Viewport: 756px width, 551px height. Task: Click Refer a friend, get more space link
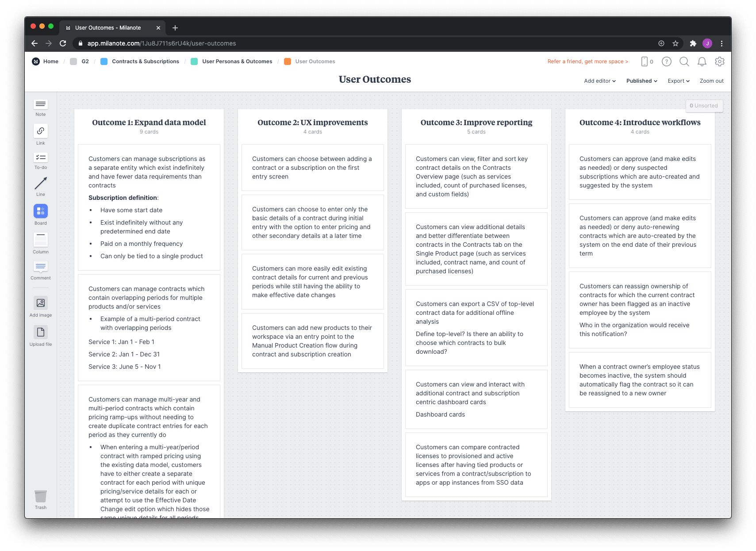588,61
